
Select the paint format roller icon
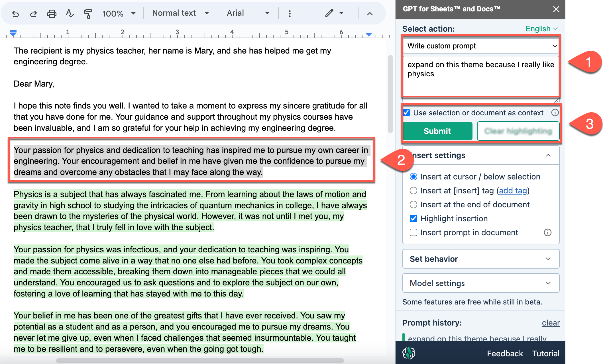tap(87, 13)
